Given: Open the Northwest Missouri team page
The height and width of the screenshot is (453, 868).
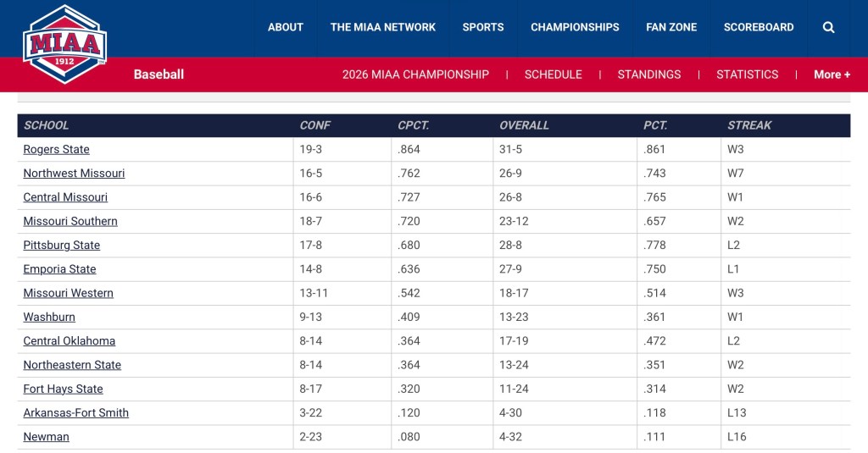Looking at the screenshot, I should pyautogui.click(x=74, y=174).
